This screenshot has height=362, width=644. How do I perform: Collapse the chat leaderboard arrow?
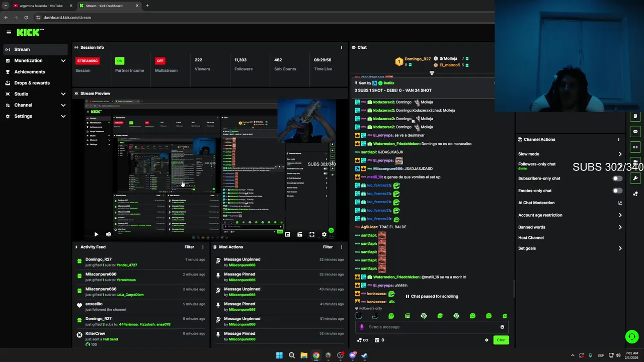click(432, 73)
